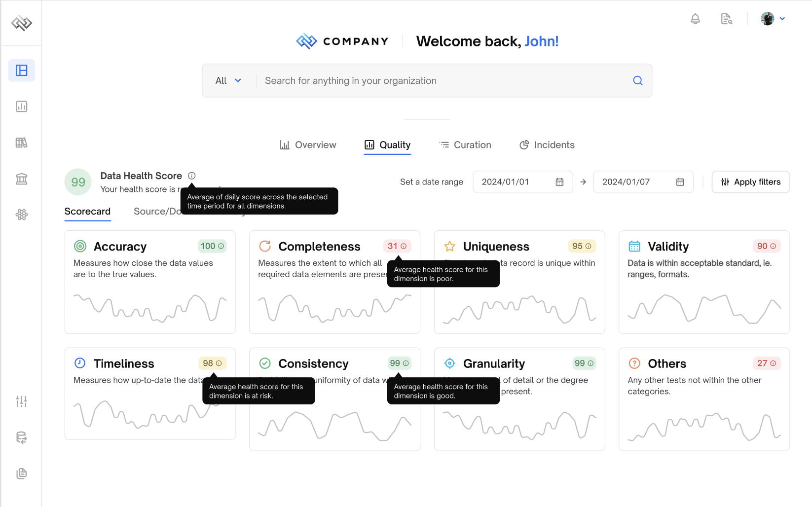This screenshot has height=507, width=812.
Task: Open the All category dropdown
Action: click(x=228, y=80)
